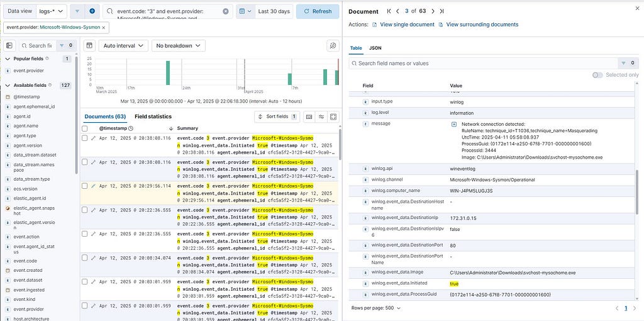Open the logs-* data view dropdown
This screenshot has width=644, height=321.
pyautogui.click(x=52, y=11)
